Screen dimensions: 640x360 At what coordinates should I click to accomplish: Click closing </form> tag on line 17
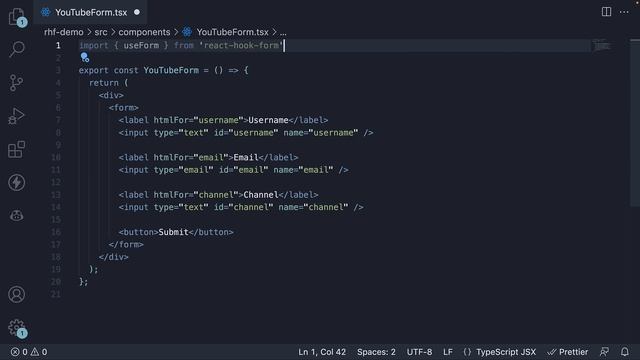click(126, 244)
